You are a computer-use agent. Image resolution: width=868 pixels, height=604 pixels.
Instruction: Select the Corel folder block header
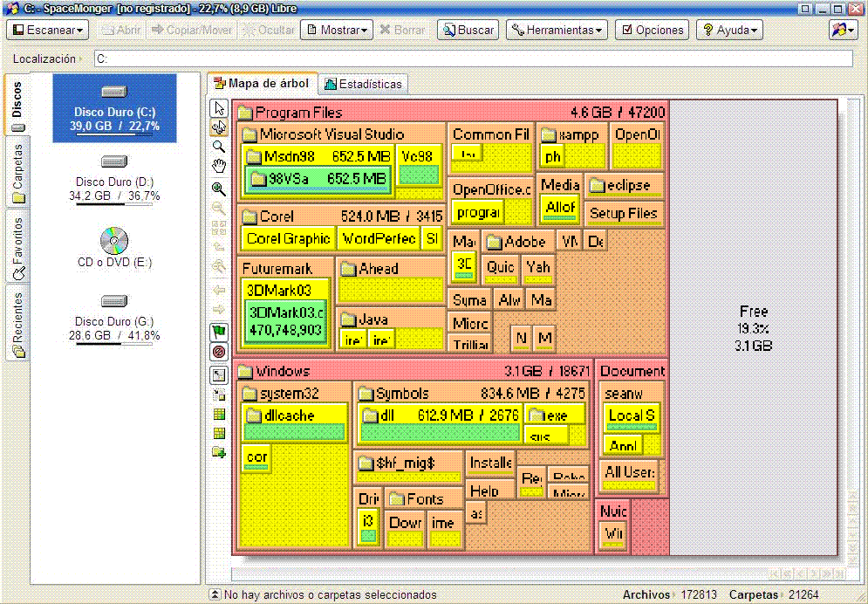pyautogui.click(x=342, y=216)
